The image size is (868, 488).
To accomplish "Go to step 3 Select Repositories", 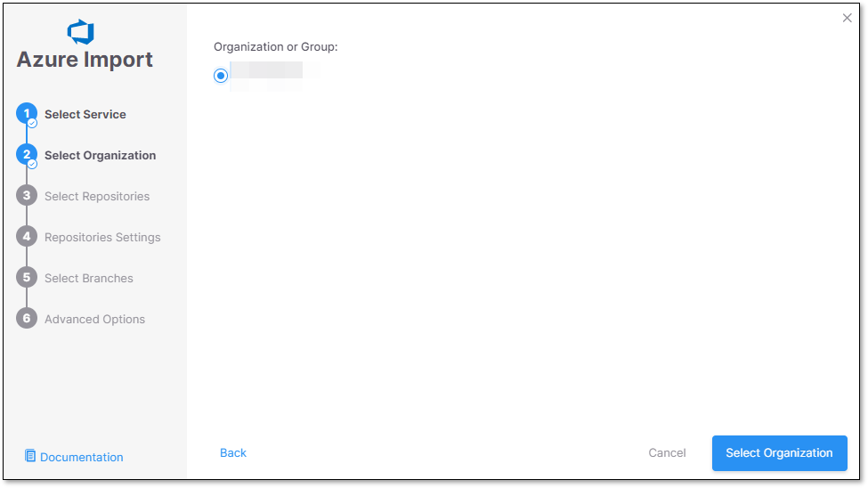I will click(97, 196).
